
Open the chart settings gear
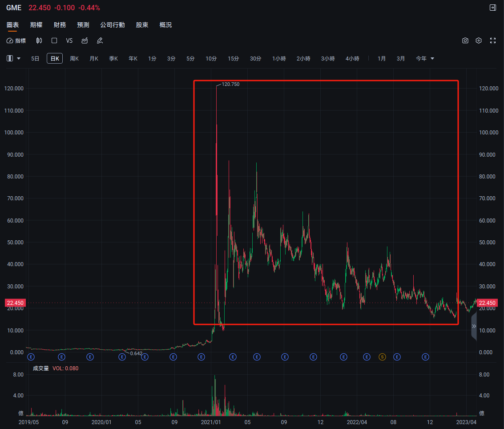(x=479, y=40)
